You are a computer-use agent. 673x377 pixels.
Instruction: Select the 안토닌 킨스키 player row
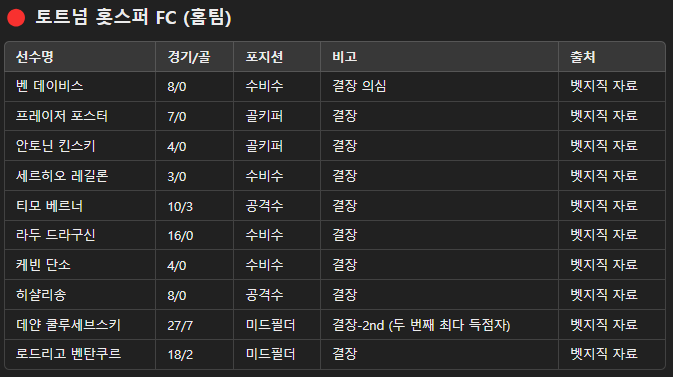(335, 146)
